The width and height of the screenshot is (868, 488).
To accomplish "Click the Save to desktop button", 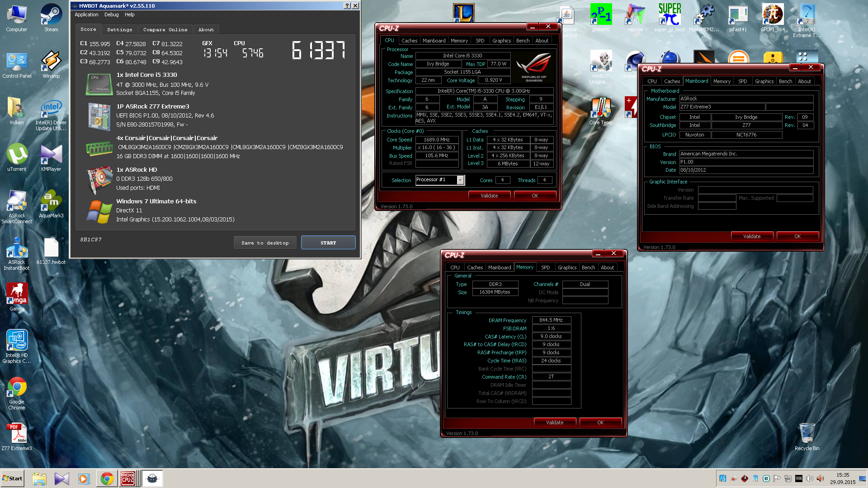I will click(x=265, y=243).
